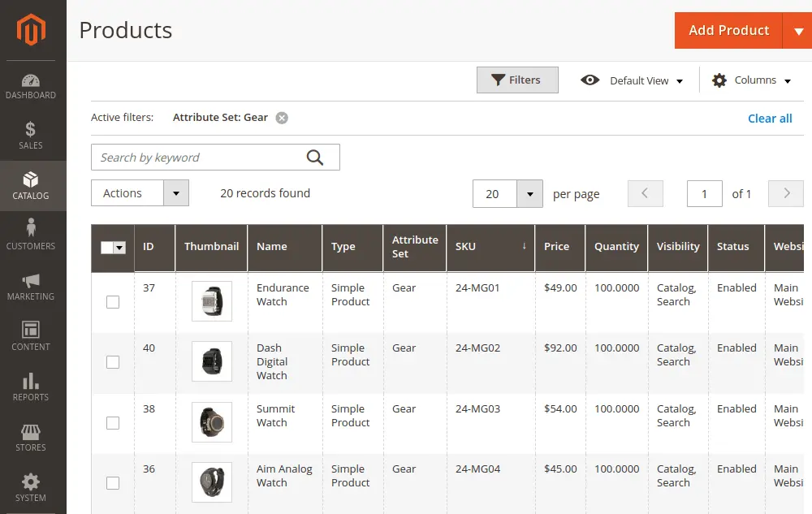This screenshot has height=514, width=812.
Task: Open the Dashboard section
Action: click(31, 86)
